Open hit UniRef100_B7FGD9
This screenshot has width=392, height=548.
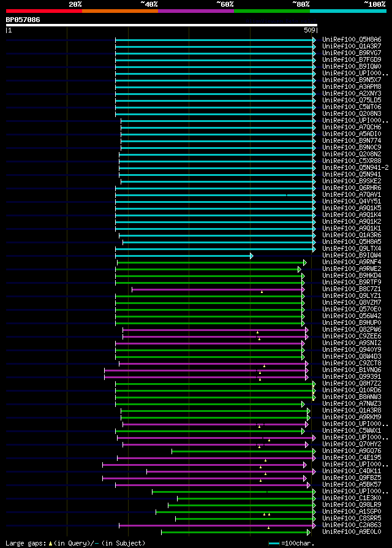pos(352,59)
